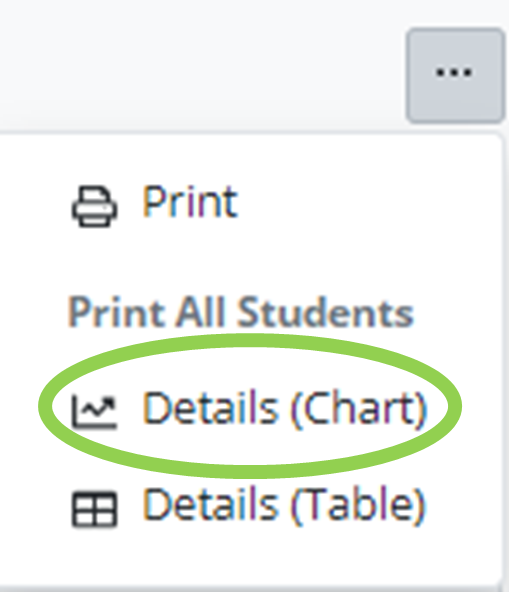Click the green-circled menu option
Screen dimensions: 509x592
tap(249, 407)
